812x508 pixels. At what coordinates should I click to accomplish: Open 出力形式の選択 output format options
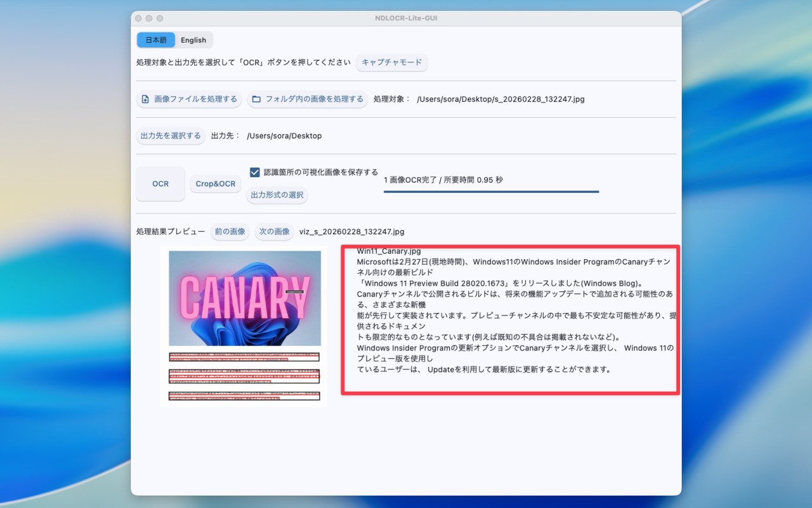pos(277,195)
